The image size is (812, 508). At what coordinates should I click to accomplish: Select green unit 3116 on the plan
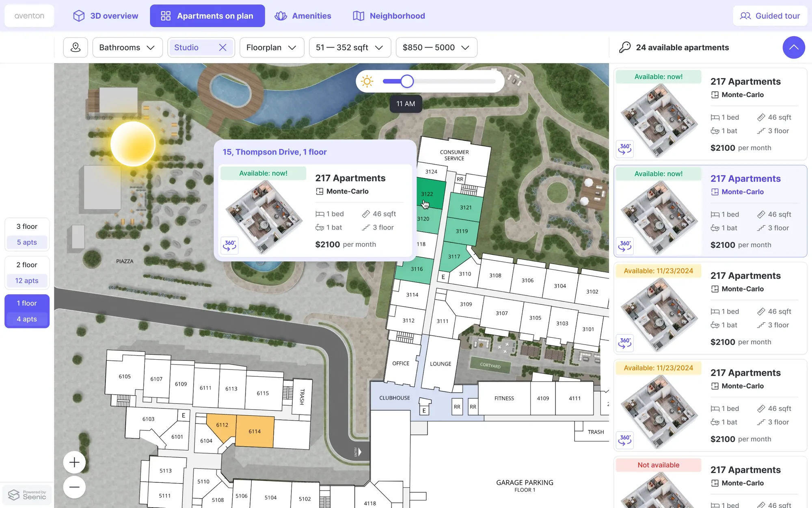click(x=415, y=270)
